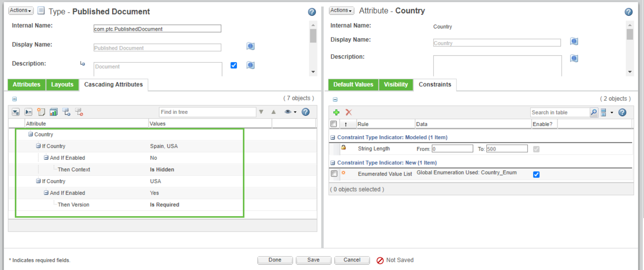Open localization icon for Attribute Description
This screenshot has height=270, width=644.
point(574,58)
